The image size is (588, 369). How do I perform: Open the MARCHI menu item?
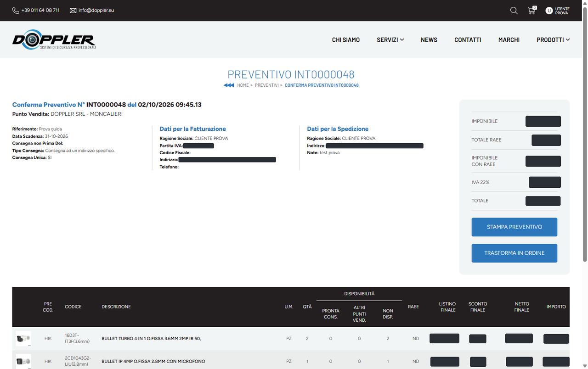509,40
